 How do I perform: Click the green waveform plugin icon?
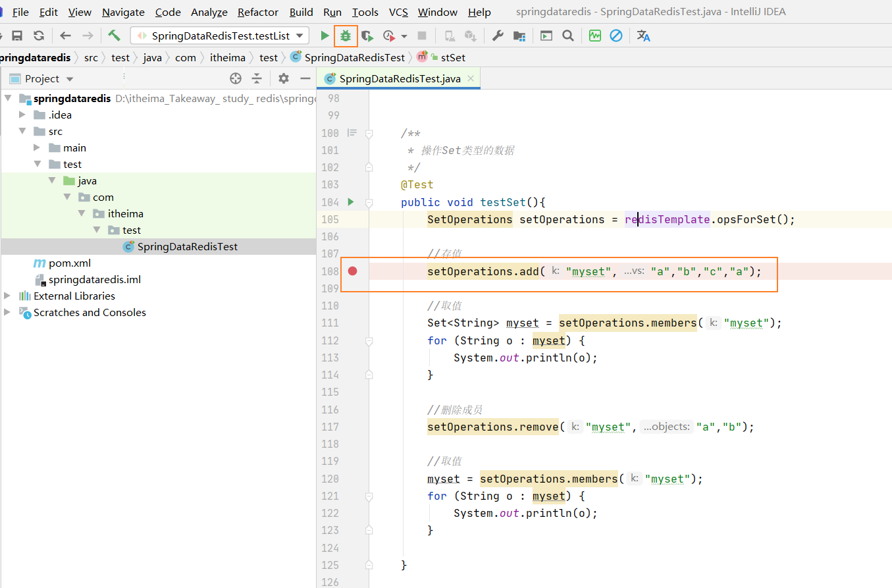[595, 36]
